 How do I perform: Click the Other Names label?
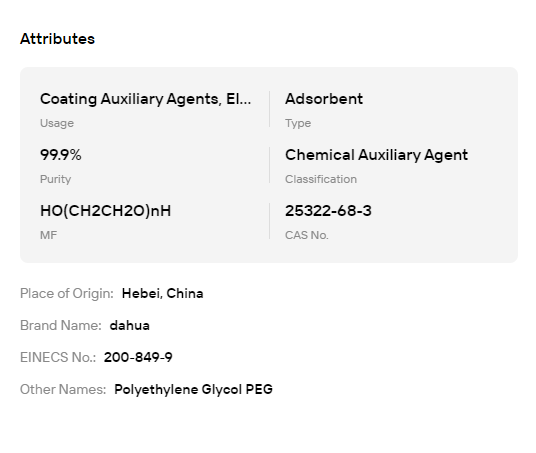[63, 389]
